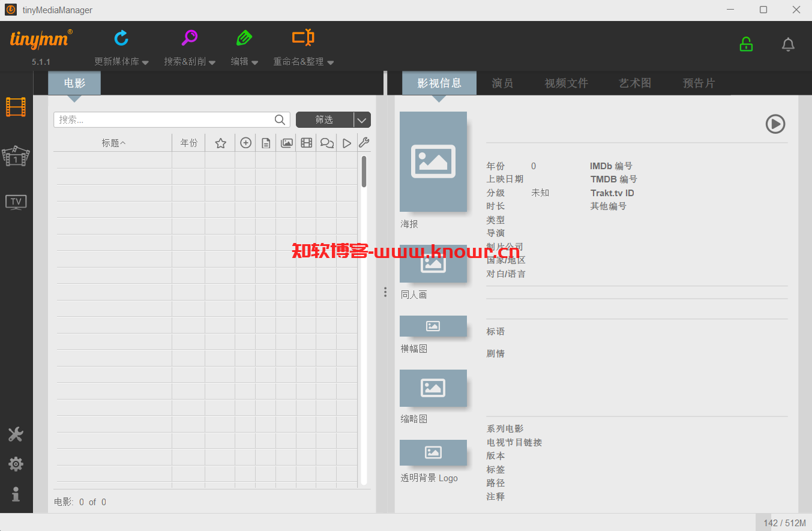The width and height of the screenshot is (812, 531).
Task: Click the 同人画 fanart placeholder thumbnail
Action: click(433, 263)
